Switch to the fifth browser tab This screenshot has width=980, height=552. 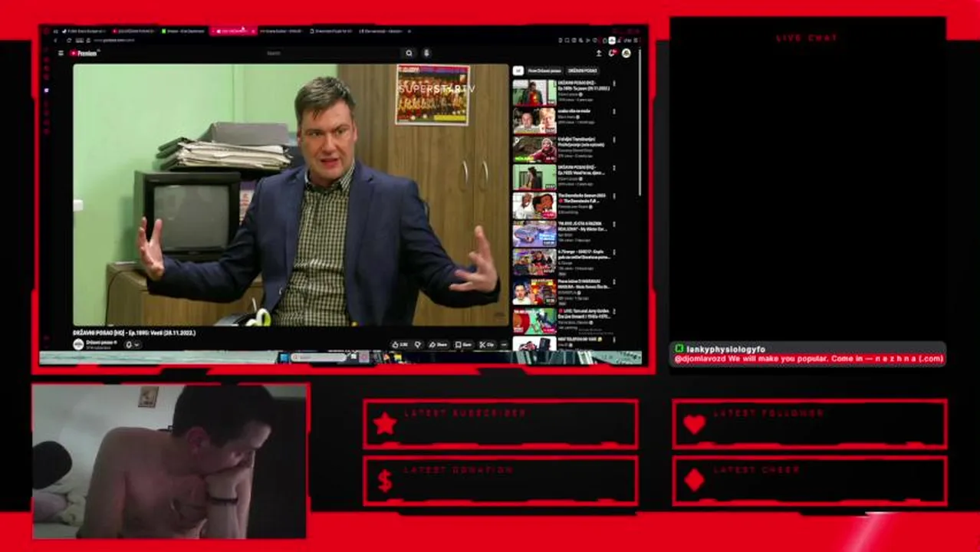point(281,31)
